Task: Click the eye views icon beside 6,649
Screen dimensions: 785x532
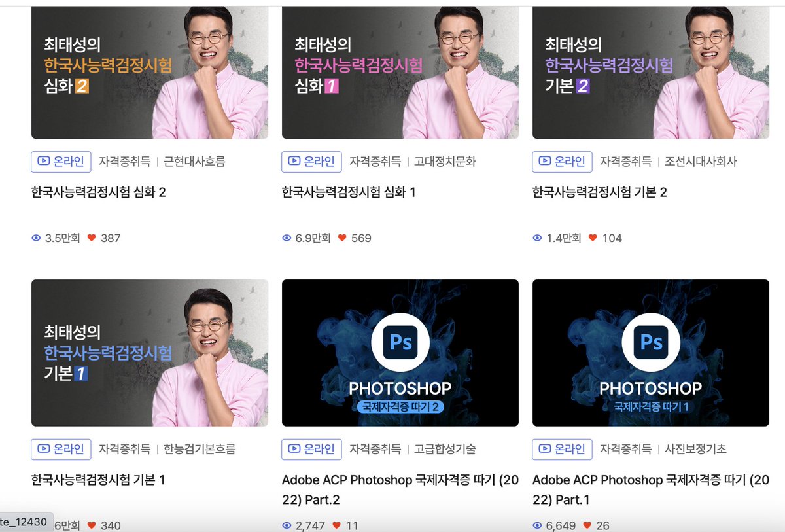Action: (x=537, y=525)
